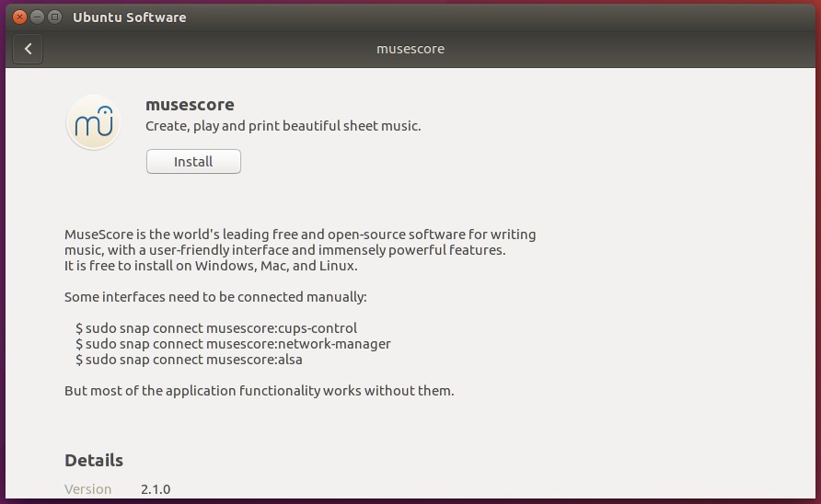The height and width of the screenshot is (504, 821).
Task: Click the 'musescore' header bar title
Action: click(410, 49)
